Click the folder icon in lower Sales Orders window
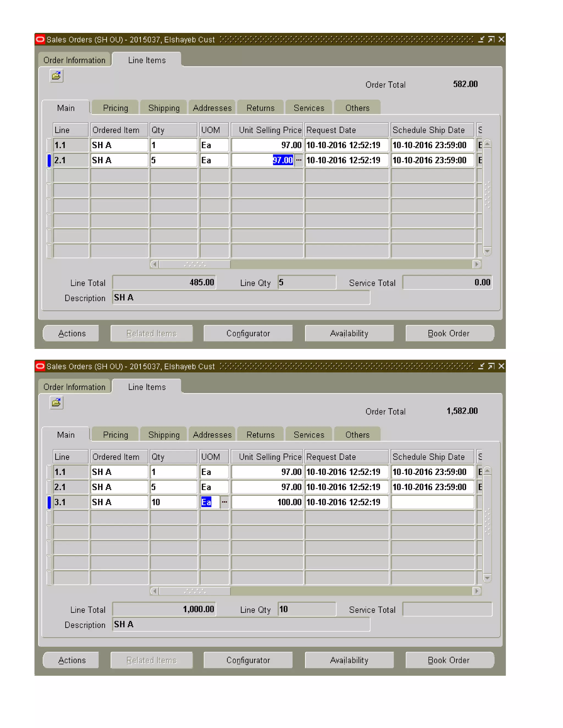563x728 pixels. [56, 403]
